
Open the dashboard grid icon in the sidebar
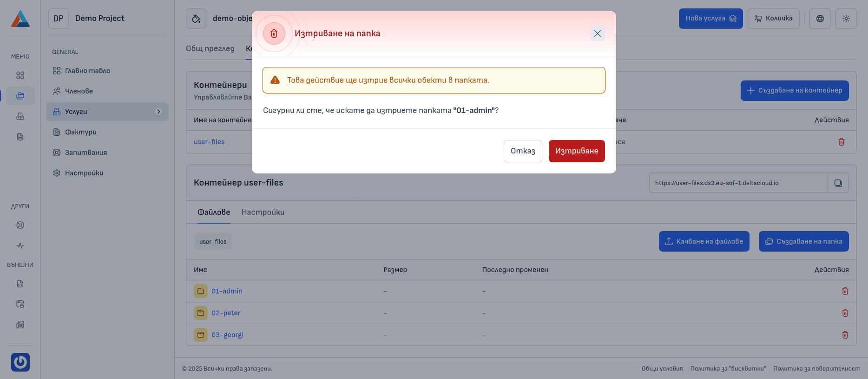[x=20, y=75]
